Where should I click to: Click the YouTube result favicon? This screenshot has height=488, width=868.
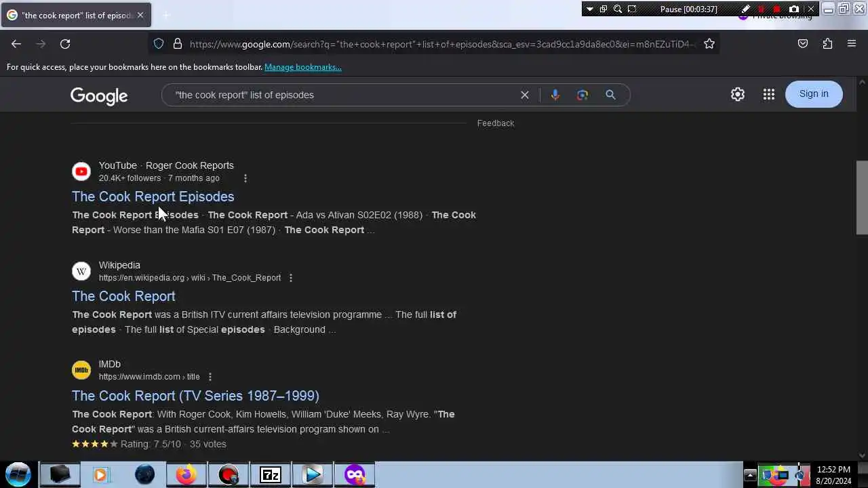point(81,171)
